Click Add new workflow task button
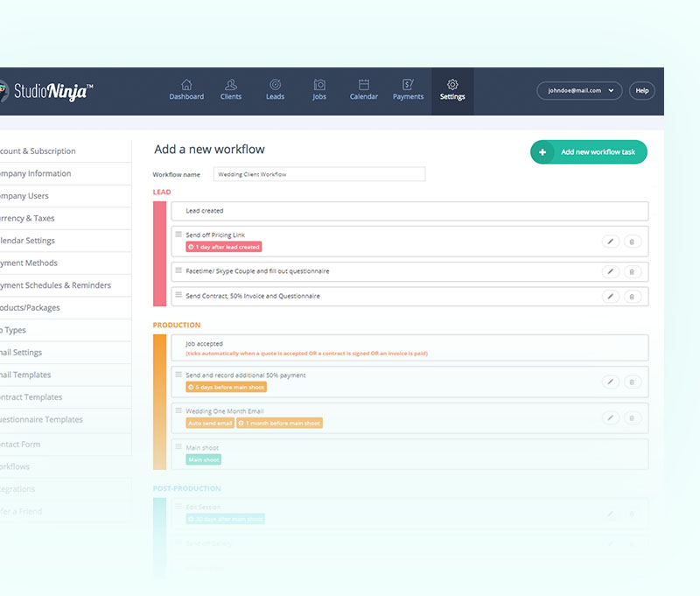Screen dimensions: 700x596 tap(588, 152)
